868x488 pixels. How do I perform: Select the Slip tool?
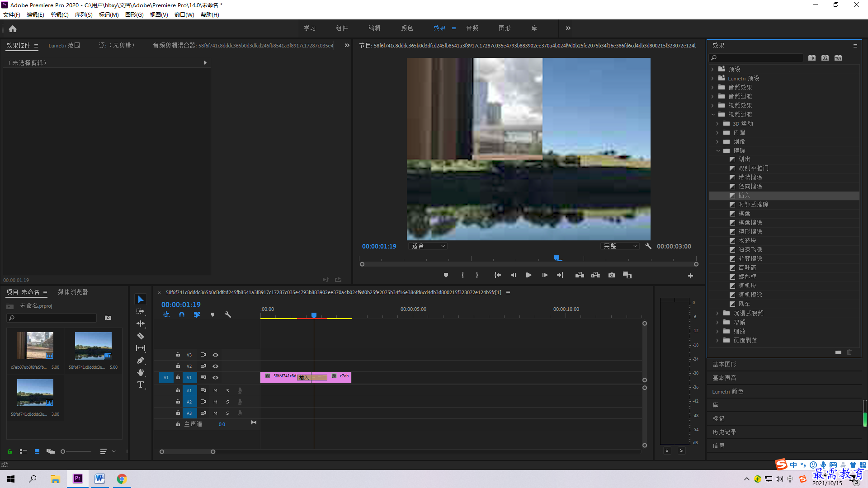tap(141, 348)
